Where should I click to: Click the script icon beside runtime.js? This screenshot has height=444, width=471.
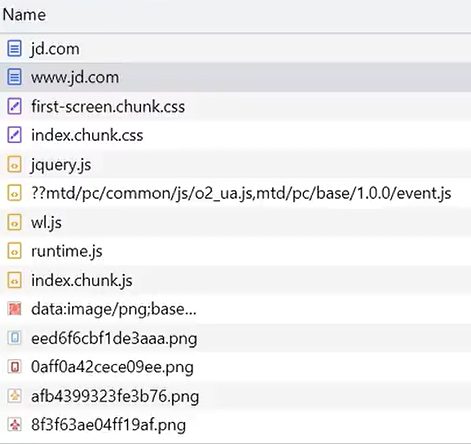click(14, 251)
